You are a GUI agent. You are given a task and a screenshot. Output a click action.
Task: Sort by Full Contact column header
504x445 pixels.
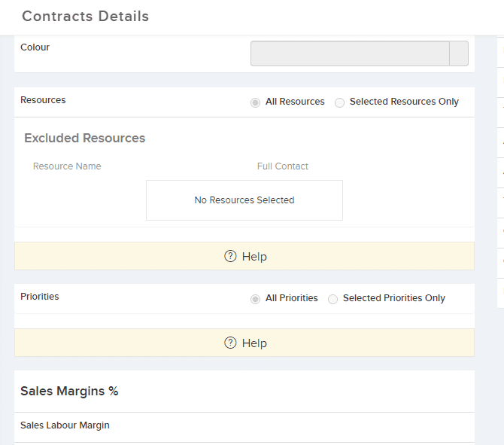(283, 166)
